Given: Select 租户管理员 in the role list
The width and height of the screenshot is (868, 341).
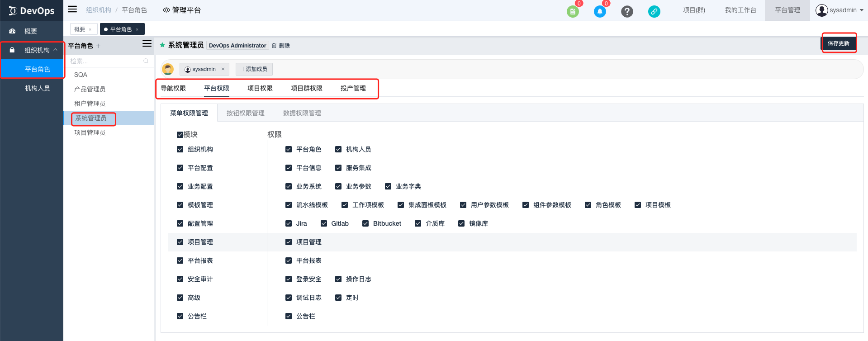Looking at the screenshot, I should coord(90,104).
